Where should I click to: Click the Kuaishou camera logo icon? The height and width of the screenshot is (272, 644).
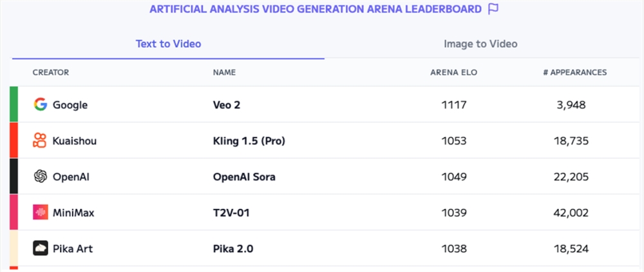tap(41, 141)
